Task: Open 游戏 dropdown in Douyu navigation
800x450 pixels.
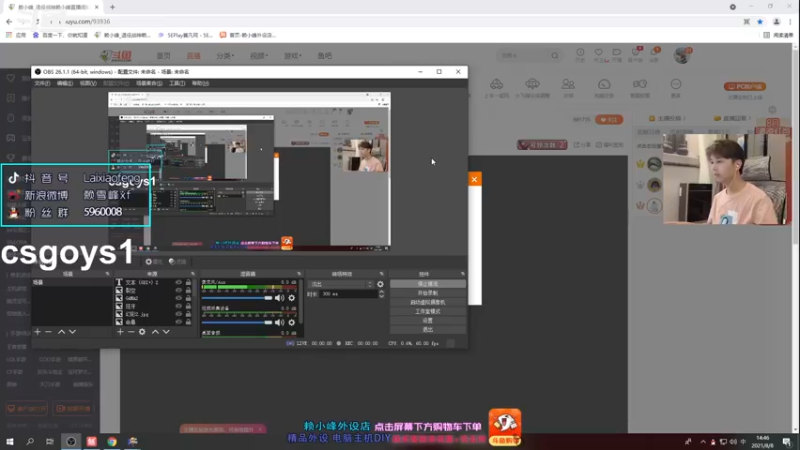Action: coord(293,56)
